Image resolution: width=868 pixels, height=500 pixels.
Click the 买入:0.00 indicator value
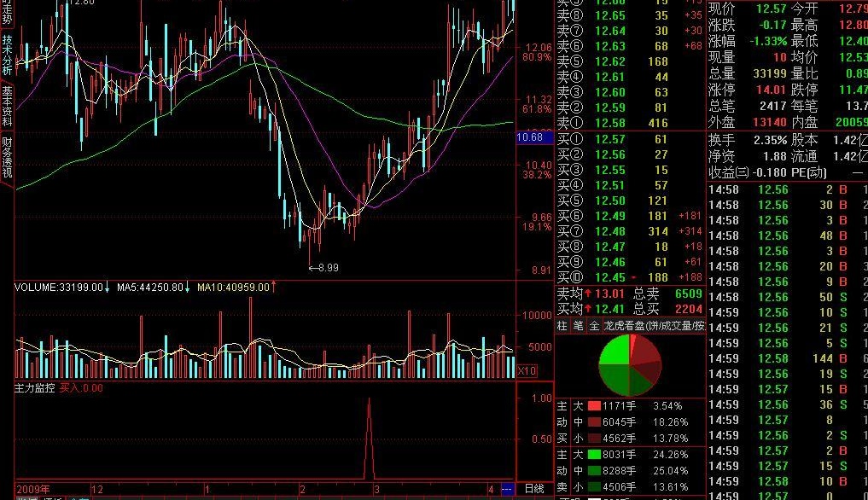coord(81,388)
